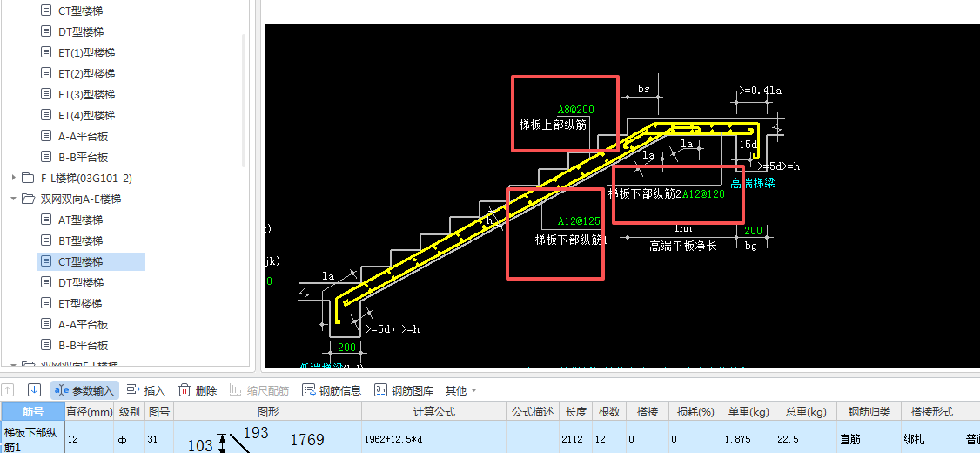Click the 计算公式 column header
Viewport: 980px width, 453px height.
pos(433,411)
